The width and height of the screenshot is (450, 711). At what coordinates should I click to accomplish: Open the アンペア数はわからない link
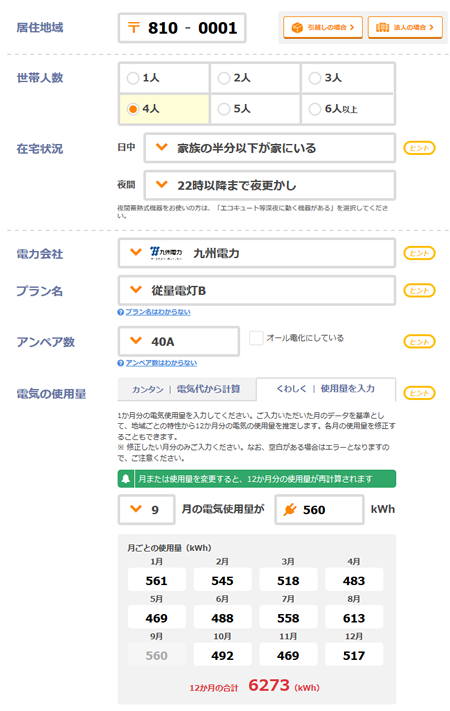click(x=161, y=363)
